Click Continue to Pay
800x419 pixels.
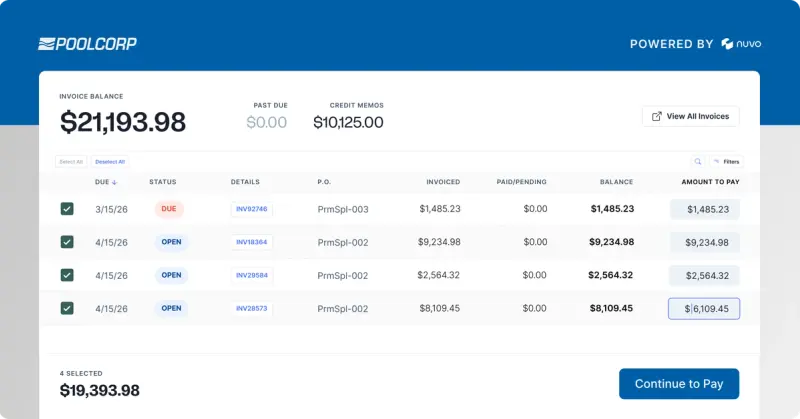[x=679, y=384]
